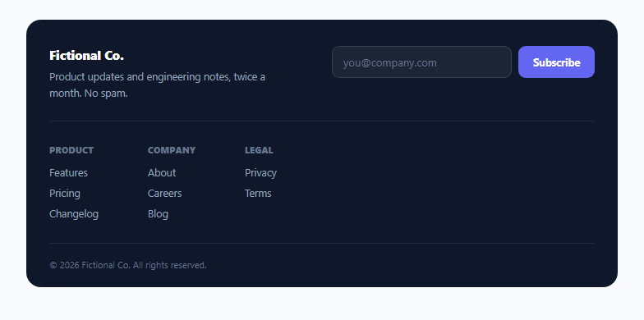Viewport: 644px width, 320px height.
Task: Visit the About page
Action: [x=162, y=172]
